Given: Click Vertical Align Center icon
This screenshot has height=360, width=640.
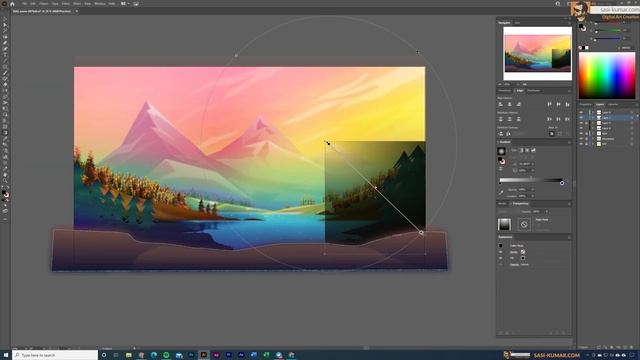Looking at the screenshot, I should [x=558, y=104].
